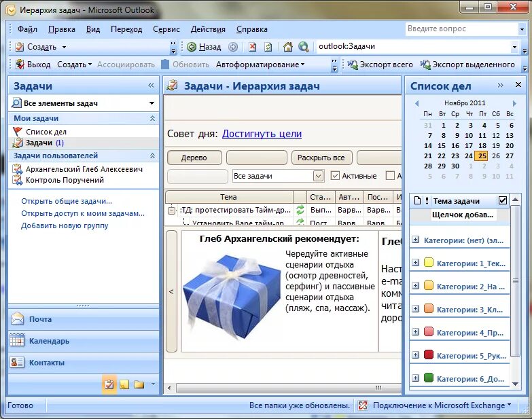The width and height of the screenshot is (532, 419).
Task: Open the outlook:Задачи address dropdown
Action: pyautogui.click(x=514, y=47)
